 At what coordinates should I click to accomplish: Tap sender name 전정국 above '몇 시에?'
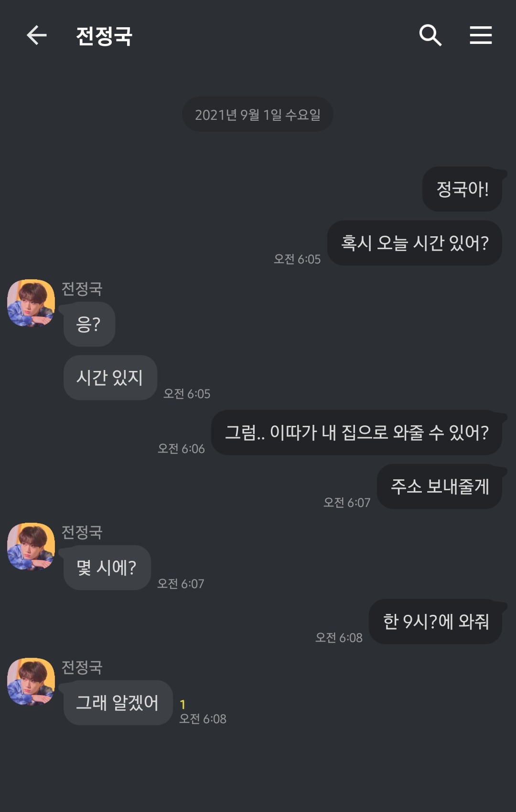82,532
